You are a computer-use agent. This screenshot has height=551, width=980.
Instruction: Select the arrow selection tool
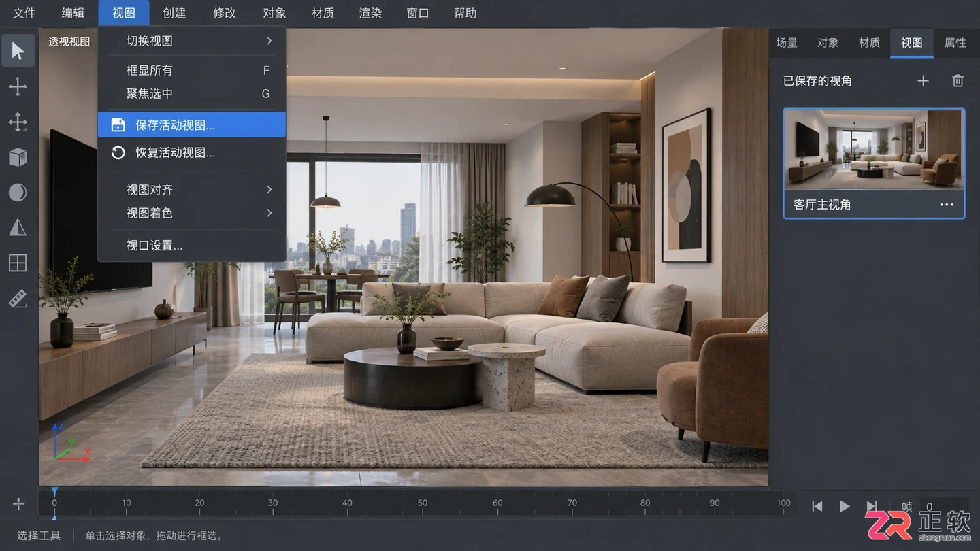coord(18,51)
